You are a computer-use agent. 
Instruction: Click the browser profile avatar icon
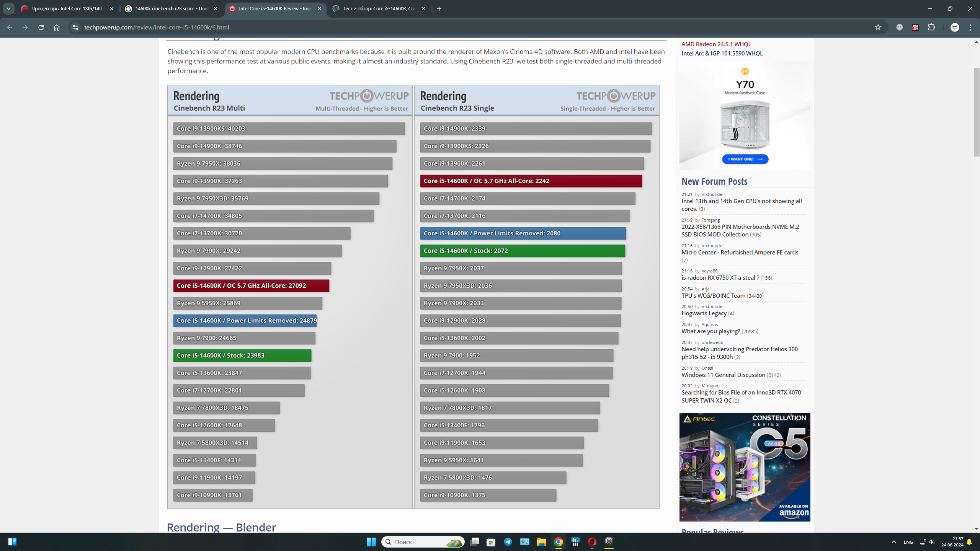click(x=954, y=27)
